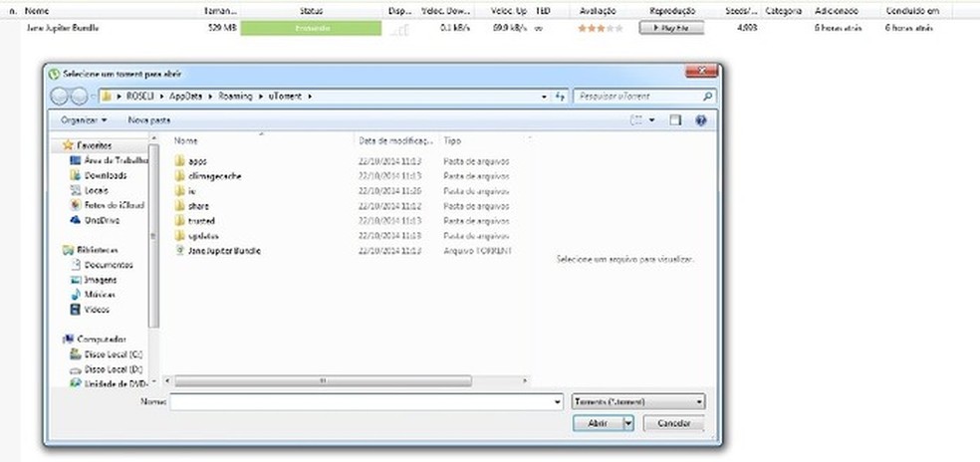The image size is (980, 462).
Task: Click ROSELI in the breadcrumb path
Action: tap(140, 97)
